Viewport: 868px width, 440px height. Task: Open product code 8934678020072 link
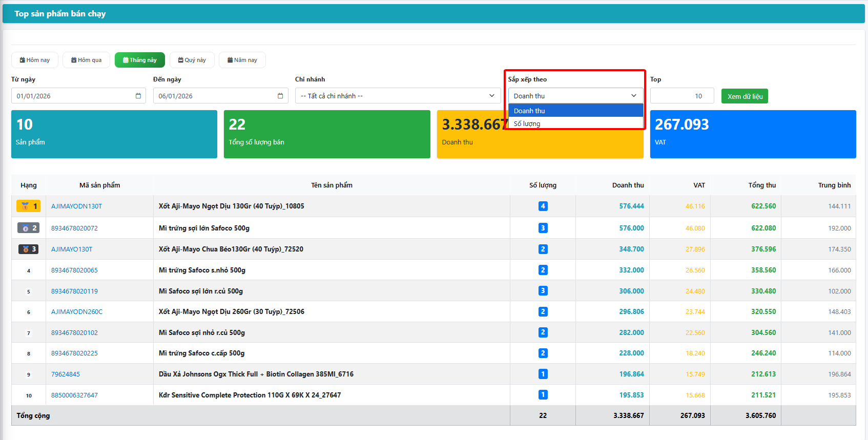tap(74, 228)
